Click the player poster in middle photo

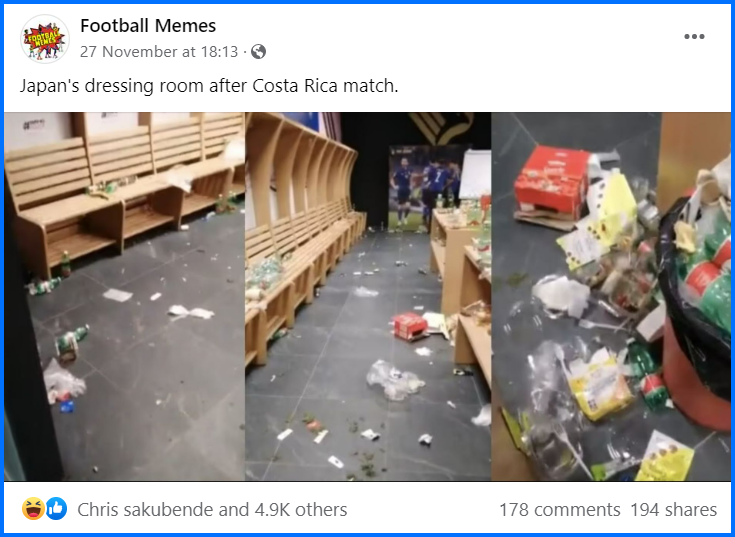point(424,189)
